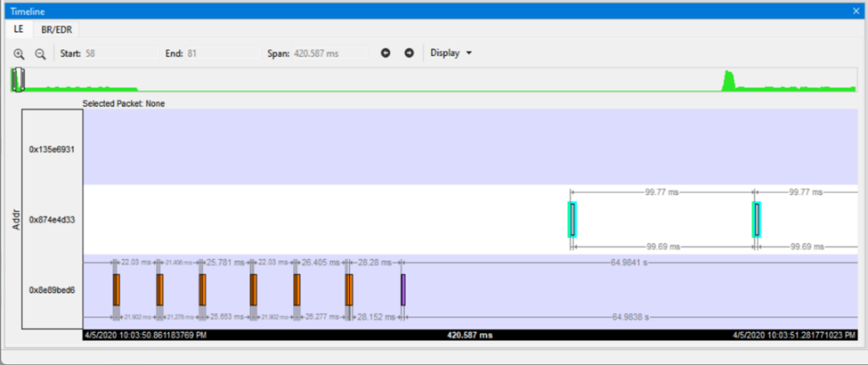
Task: Open the Display dropdown menu
Action: [x=451, y=53]
